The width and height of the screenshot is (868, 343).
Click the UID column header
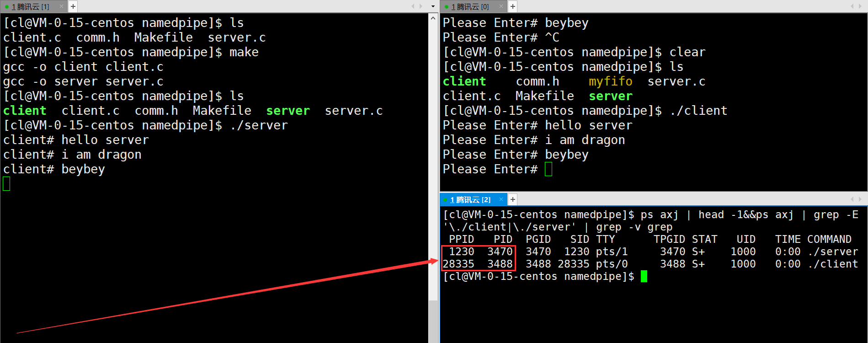(x=746, y=239)
